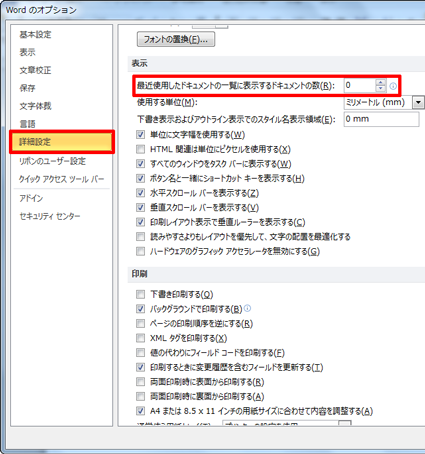This screenshot has width=425, height=454.
Task: Decrease the recent documents count with down arrow
Action: (380, 89)
